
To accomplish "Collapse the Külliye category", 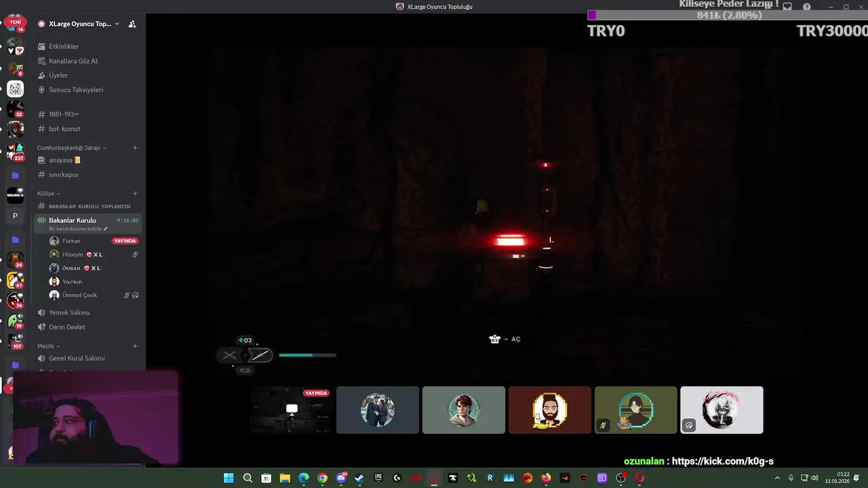I will click(48, 193).
